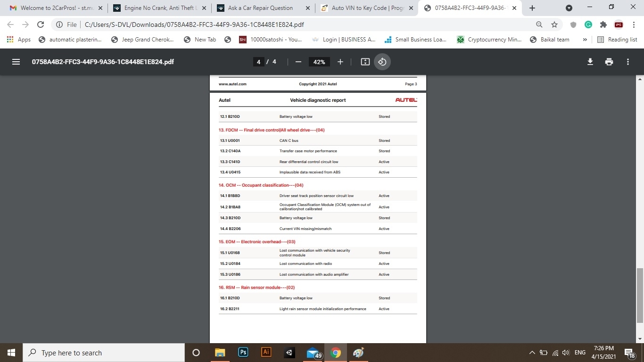Open Cortana from the taskbar
This screenshot has height=362, width=644.
(x=196, y=353)
